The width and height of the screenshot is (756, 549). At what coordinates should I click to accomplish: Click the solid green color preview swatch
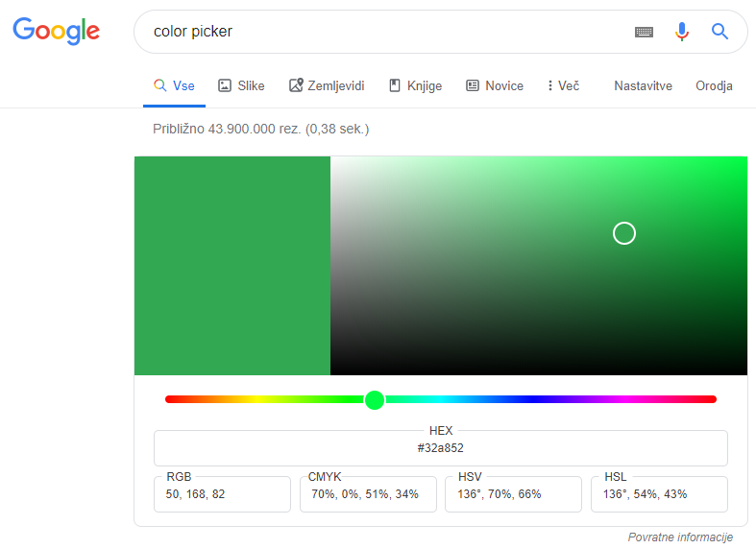tap(232, 265)
